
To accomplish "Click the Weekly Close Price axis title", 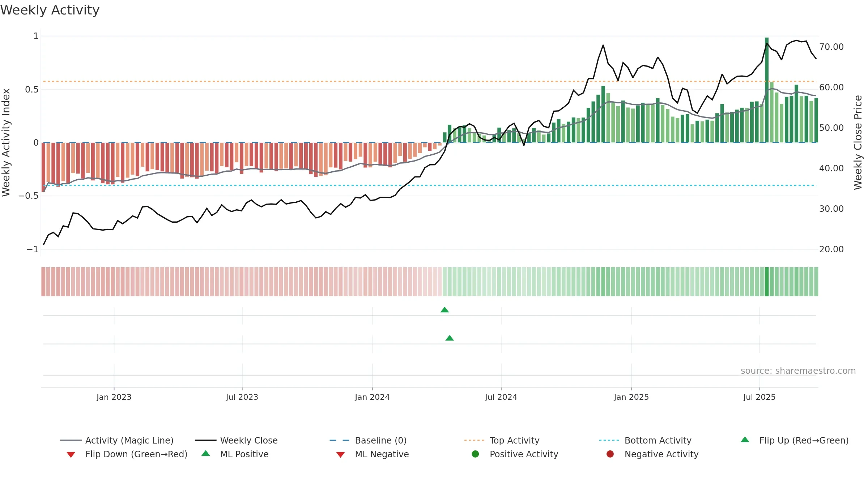I will (858, 142).
